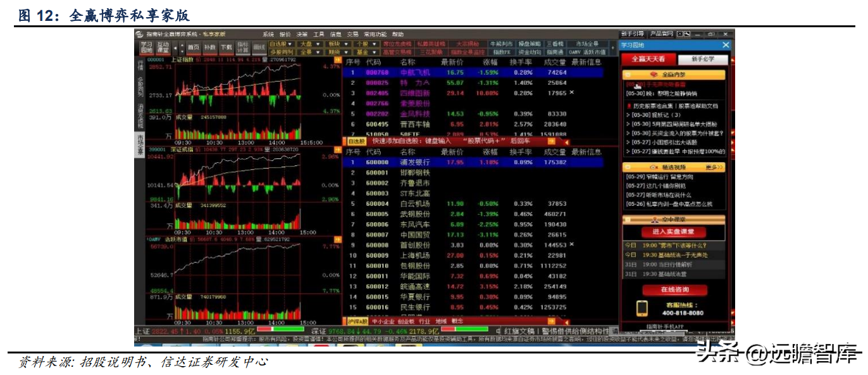The height and width of the screenshot is (375, 868).
Task: Click the 多股同列 toolbar button
Action: pyautogui.click(x=282, y=52)
